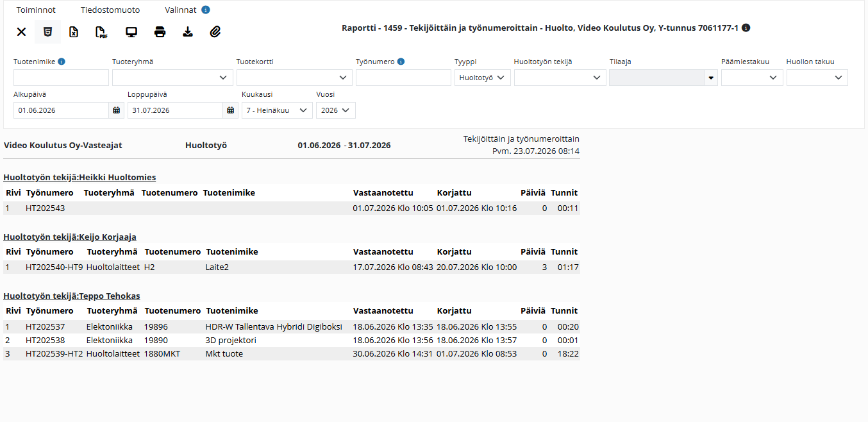Attach file with paperclip icon
This screenshot has height=422, width=868.
(215, 31)
